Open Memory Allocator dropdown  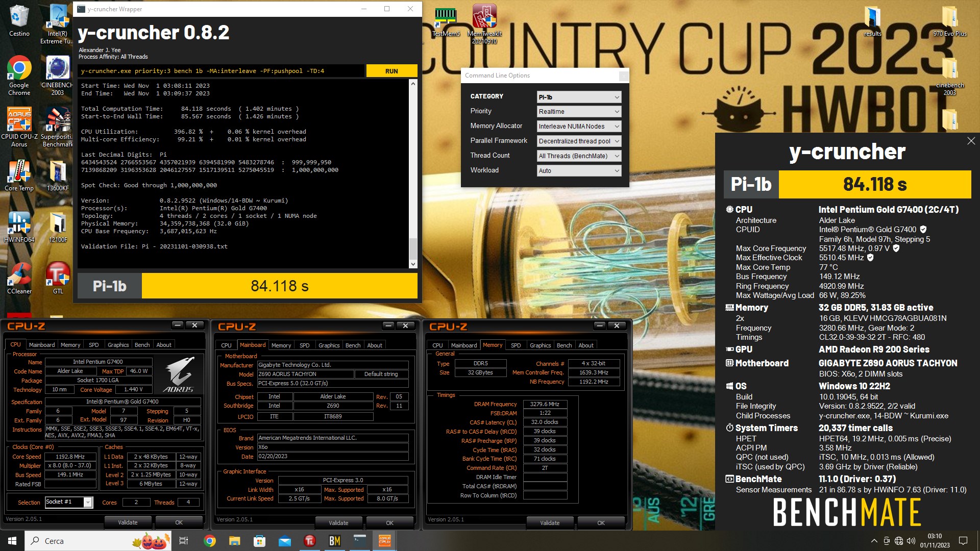pos(579,127)
